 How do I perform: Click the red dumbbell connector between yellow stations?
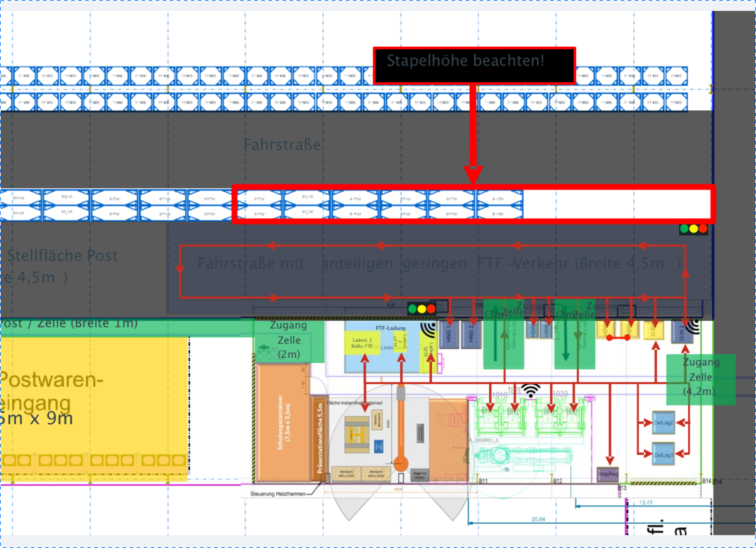[618, 338]
